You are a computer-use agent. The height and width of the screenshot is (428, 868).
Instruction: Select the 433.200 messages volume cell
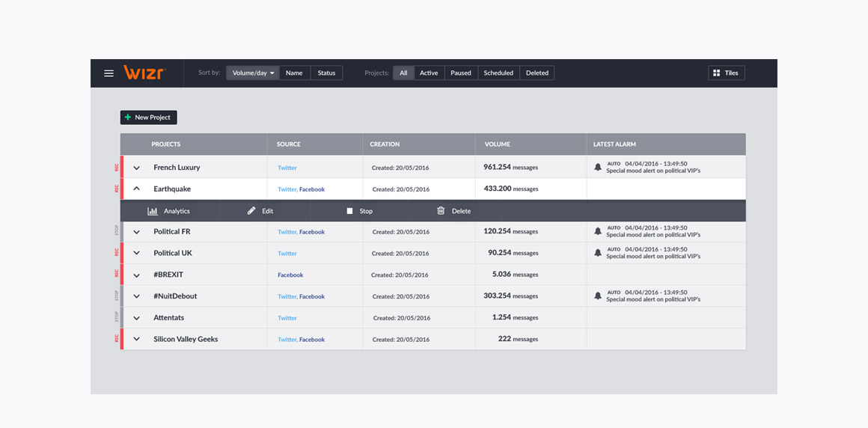[x=510, y=189]
